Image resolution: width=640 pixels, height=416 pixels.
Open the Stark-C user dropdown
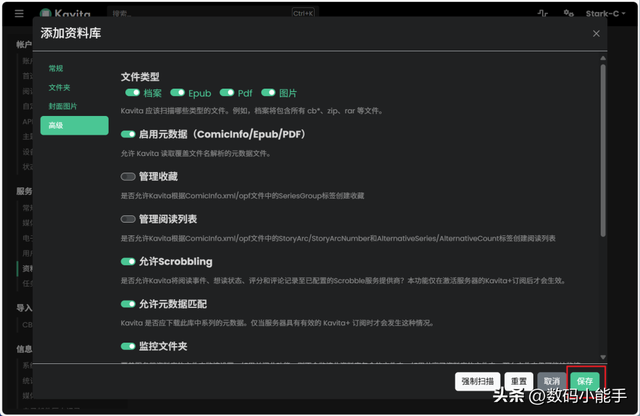tap(605, 13)
